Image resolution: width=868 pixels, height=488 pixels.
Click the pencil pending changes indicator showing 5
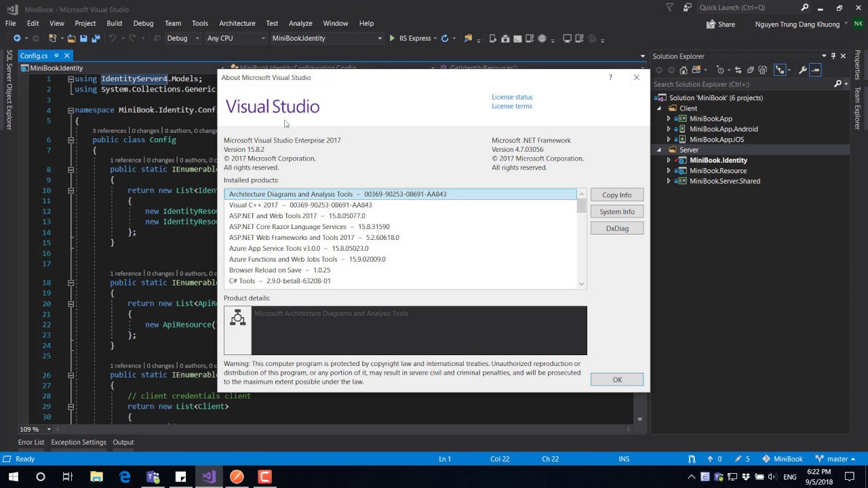[743, 459]
